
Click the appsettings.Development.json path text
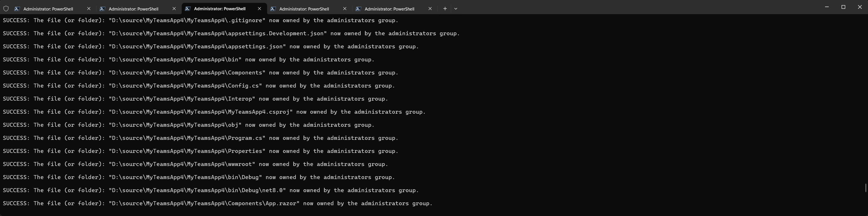pos(218,33)
